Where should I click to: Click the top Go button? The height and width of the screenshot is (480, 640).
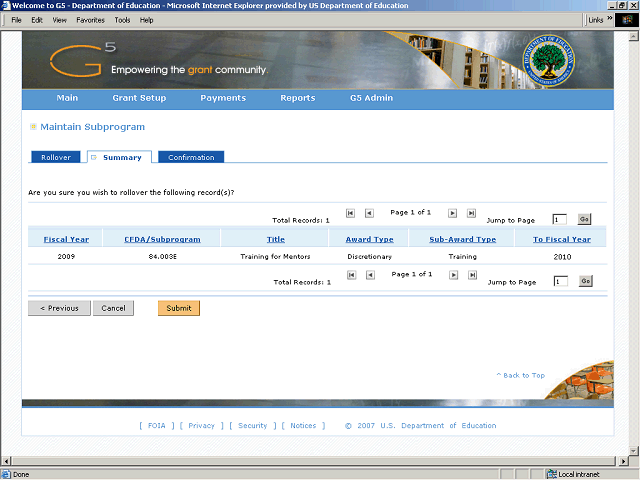coord(584,219)
